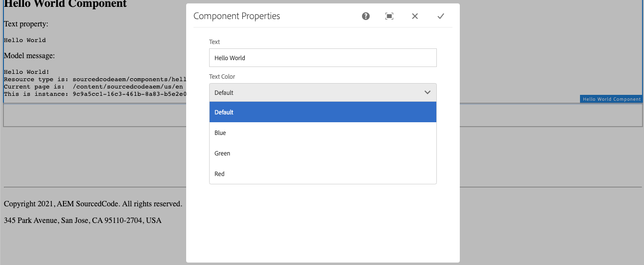Click the Text field label
Image resolution: width=644 pixels, height=265 pixels.
(215, 42)
